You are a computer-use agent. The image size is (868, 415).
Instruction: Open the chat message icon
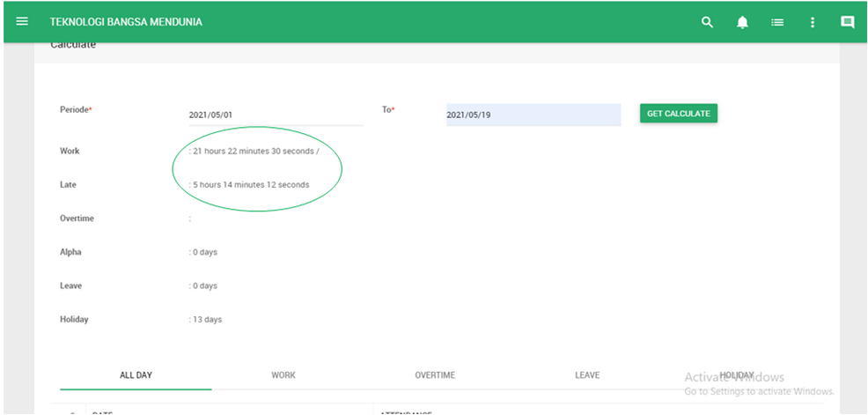(847, 22)
